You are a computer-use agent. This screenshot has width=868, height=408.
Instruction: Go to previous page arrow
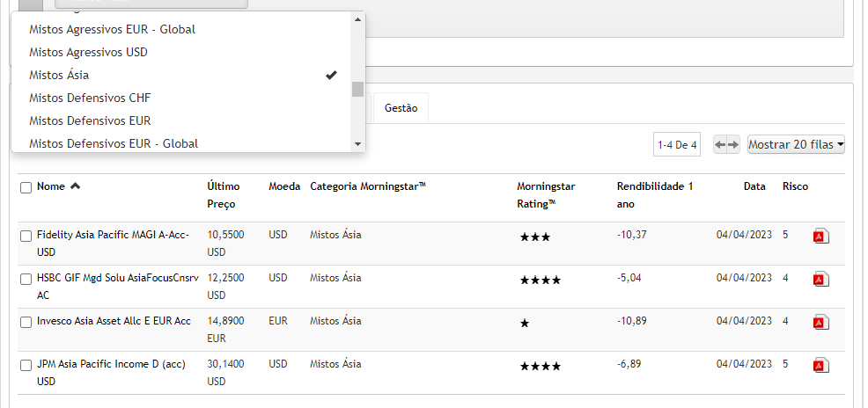pos(719,145)
